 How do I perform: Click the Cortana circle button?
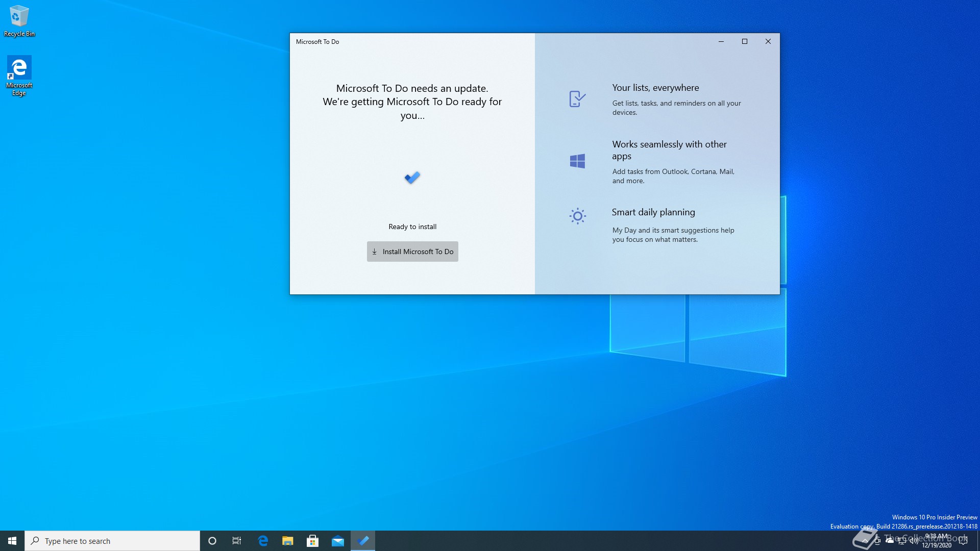(x=212, y=541)
